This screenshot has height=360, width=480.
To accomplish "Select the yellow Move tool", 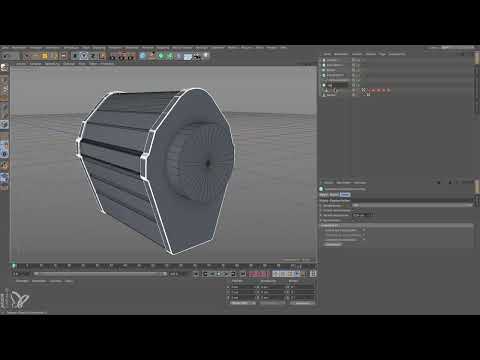I will (44, 56).
